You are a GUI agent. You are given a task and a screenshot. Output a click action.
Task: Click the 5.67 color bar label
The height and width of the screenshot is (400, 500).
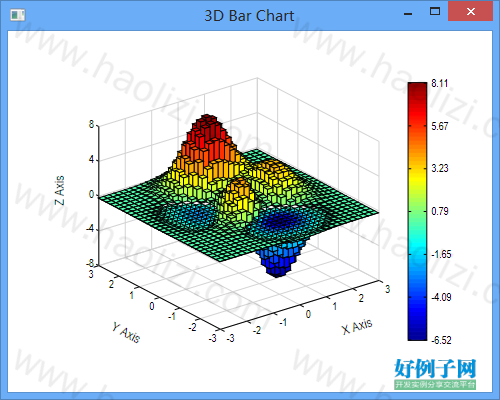(x=439, y=126)
